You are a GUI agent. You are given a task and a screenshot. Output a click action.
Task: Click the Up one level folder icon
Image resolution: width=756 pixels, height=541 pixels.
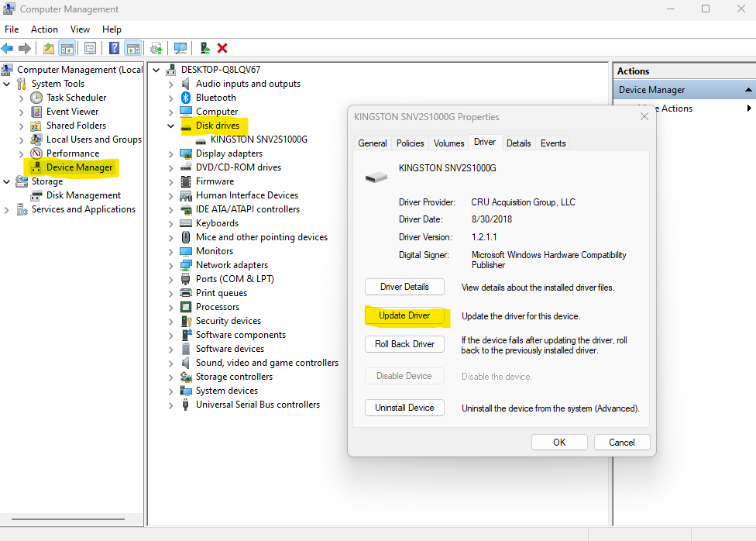pyautogui.click(x=49, y=48)
